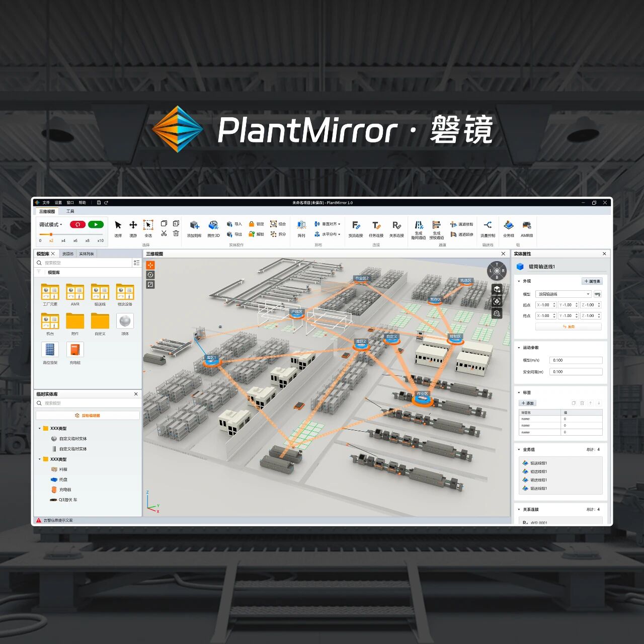Click the 添加到库 add to library icon
The image size is (644, 644).
194,225
